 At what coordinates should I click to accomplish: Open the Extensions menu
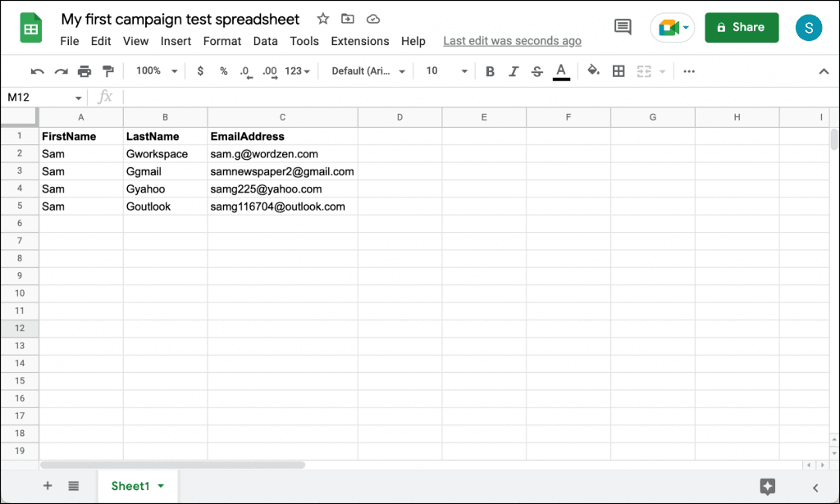(x=360, y=41)
